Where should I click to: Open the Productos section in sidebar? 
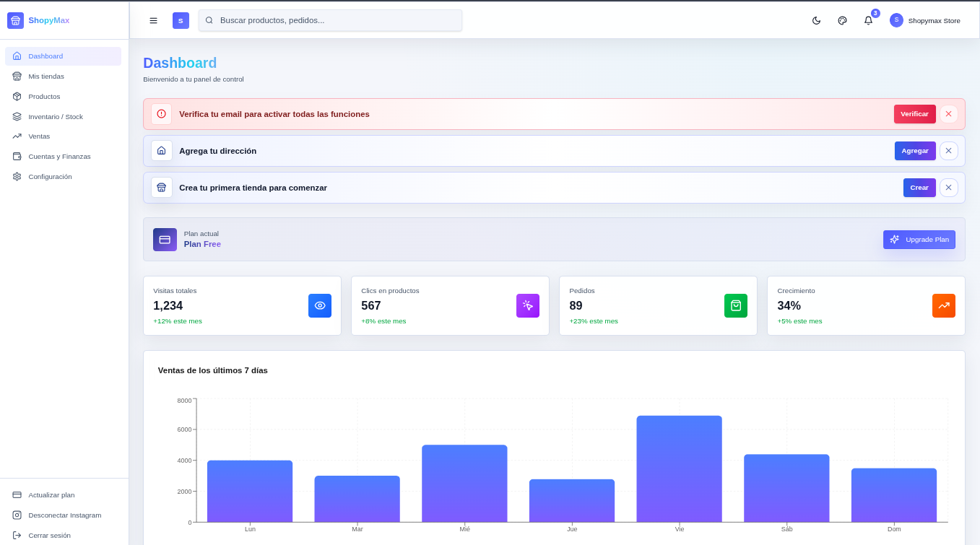pyautogui.click(x=44, y=96)
